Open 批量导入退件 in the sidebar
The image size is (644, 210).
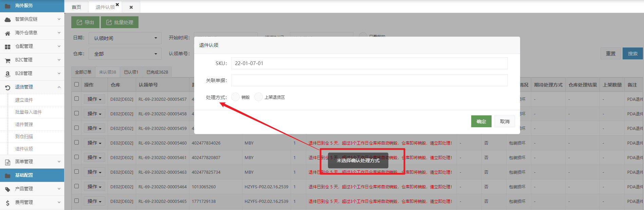coord(29,112)
